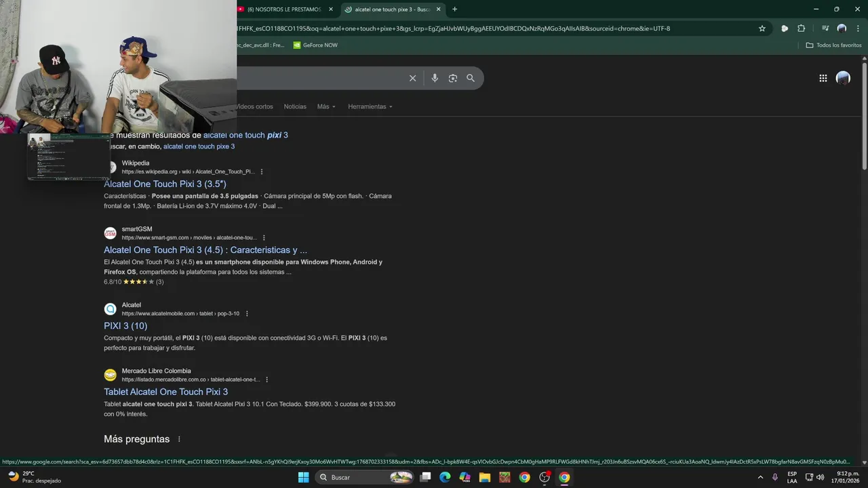Open the media controls icon in toolbar

coord(825,28)
